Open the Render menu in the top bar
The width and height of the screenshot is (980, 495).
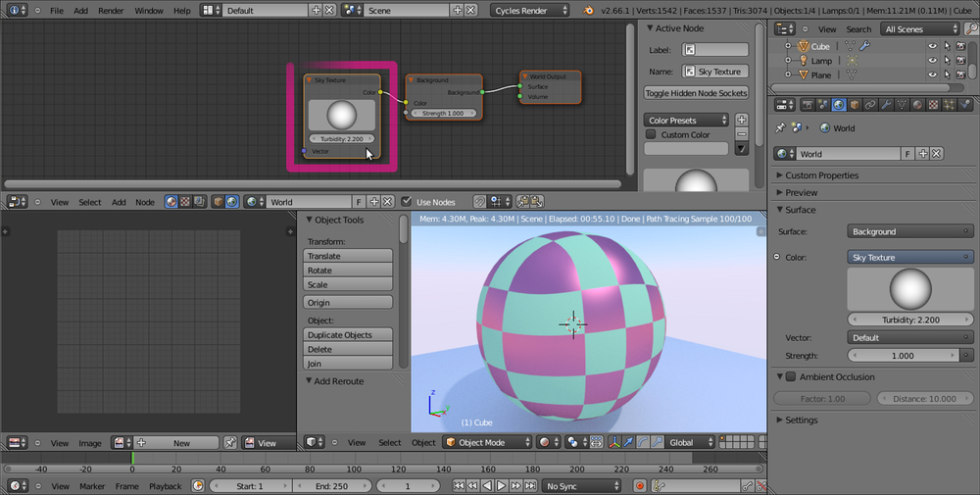pyautogui.click(x=111, y=10)
